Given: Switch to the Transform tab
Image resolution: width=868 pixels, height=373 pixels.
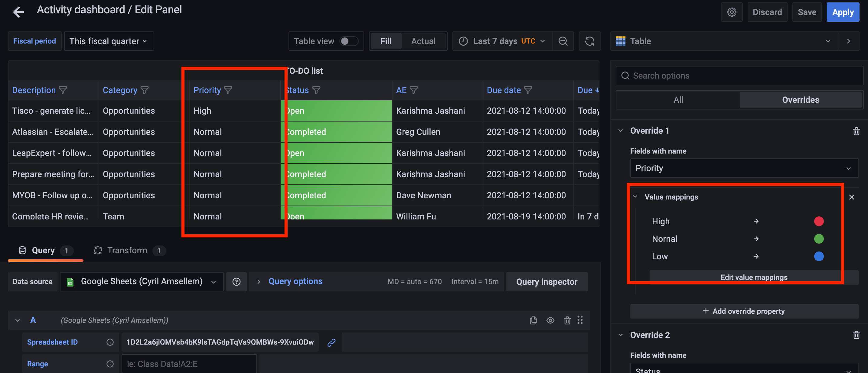Looking at the screenshot, I should 127,250.
